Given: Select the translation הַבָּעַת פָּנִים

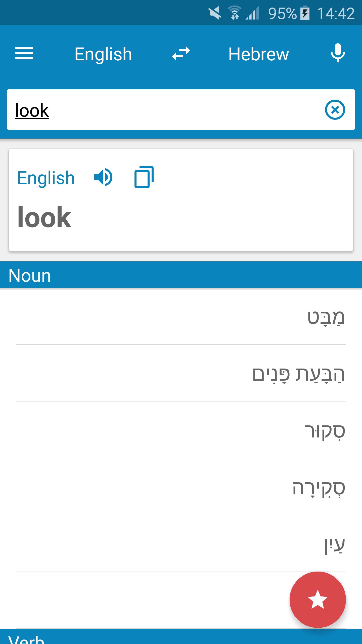Looking at the screenshot, I should pos(298,374).
